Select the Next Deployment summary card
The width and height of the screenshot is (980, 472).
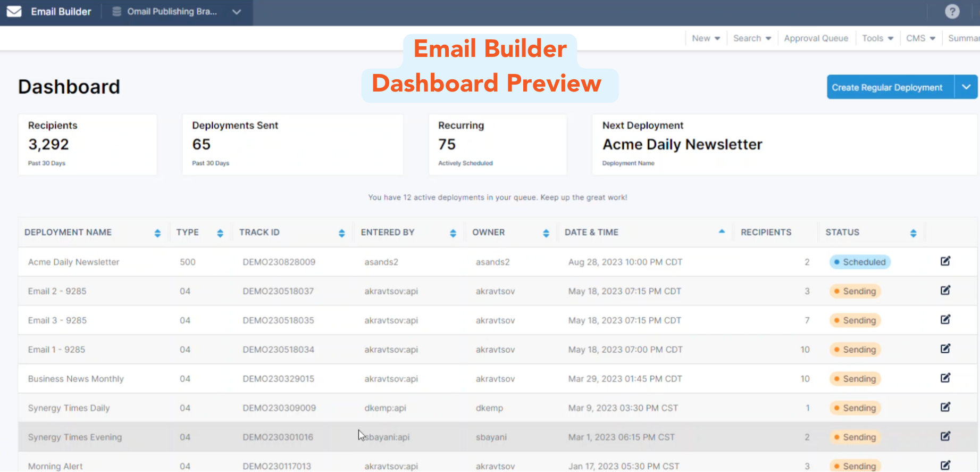pyautogui.click(x=784, y=144)
